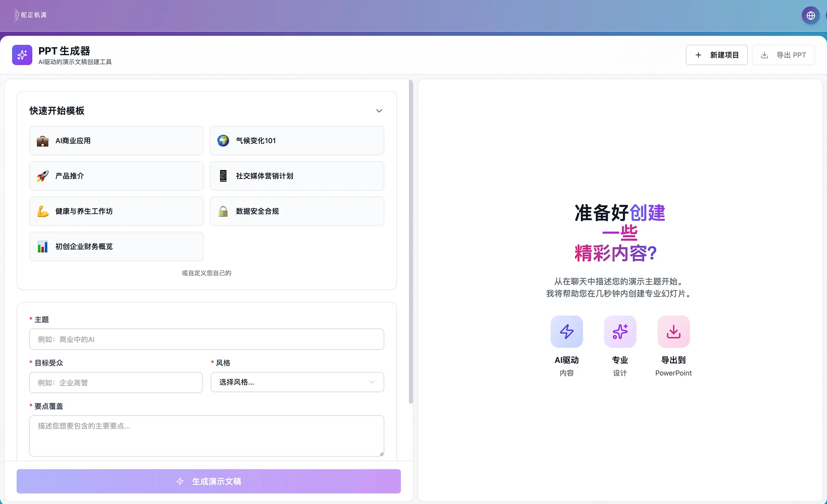The height and width of the screenshot is (504, 827).
Task: Click the rocket icon for 产品推介
Action: (x=42, y=176)
